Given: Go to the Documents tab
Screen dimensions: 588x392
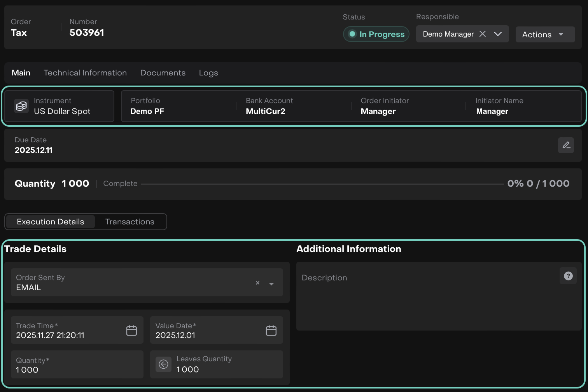Looking at the screenshot, I should (163, 73).
